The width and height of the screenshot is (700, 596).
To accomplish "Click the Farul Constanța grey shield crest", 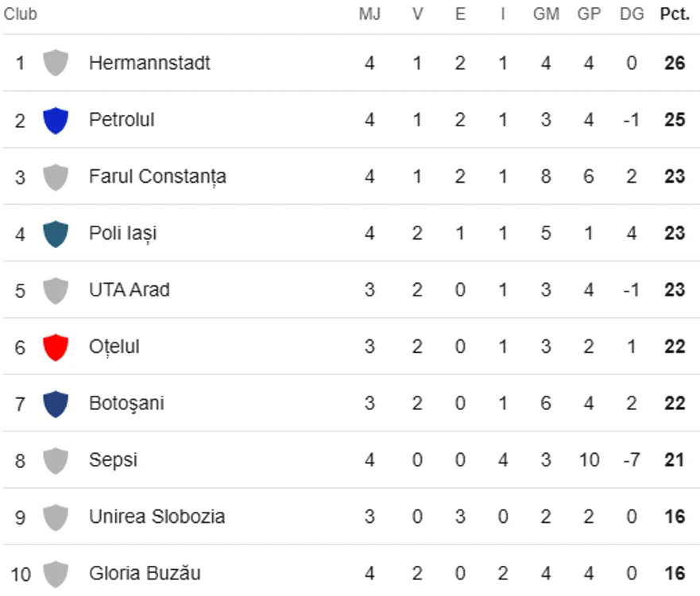I will coord(56,176).
